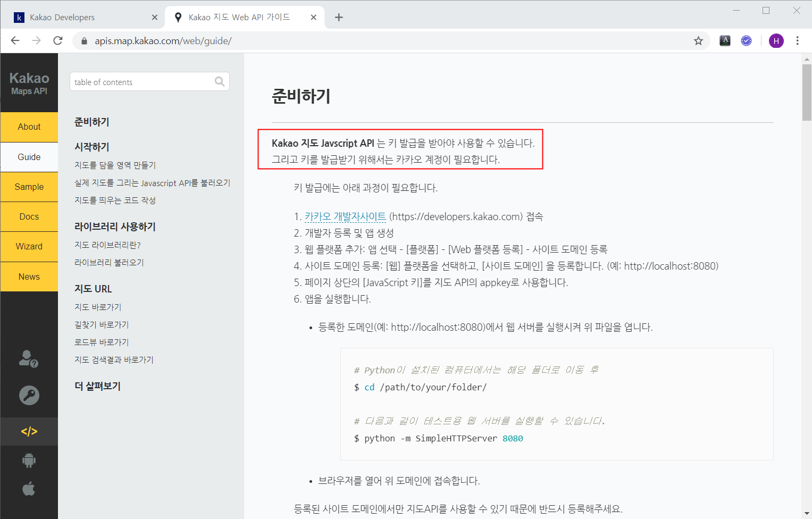Open 카카오 개발자사이트 hyperlink
812x519 pixels.
[x=345, y=216]
